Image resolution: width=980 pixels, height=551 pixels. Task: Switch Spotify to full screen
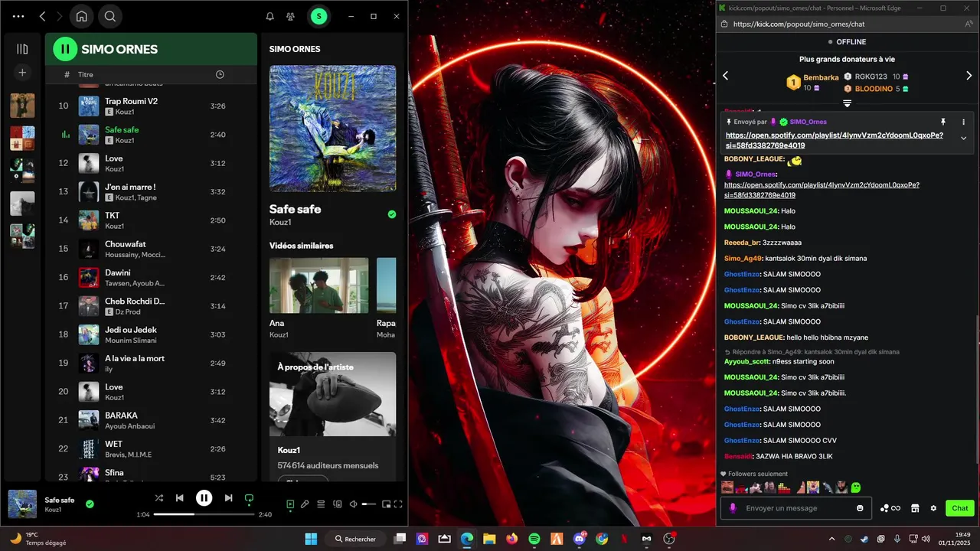(398, 504)
